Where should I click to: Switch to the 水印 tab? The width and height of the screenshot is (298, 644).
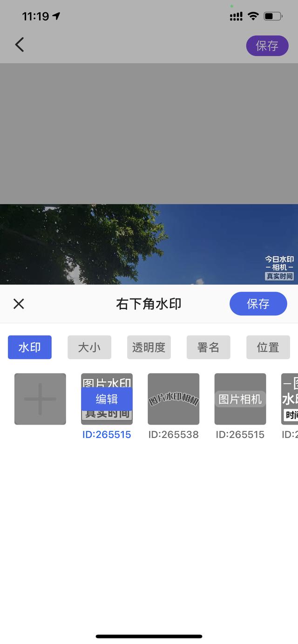pyautogui.click(x=30, y=347)
